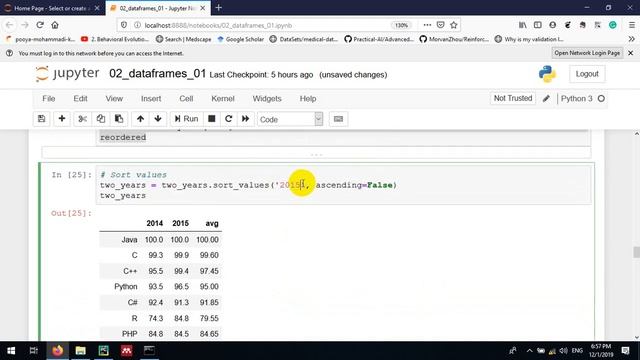Restart kernel and run all cells
The width and height of the screenshot is (640, 360).
click(x=245, y=119)
